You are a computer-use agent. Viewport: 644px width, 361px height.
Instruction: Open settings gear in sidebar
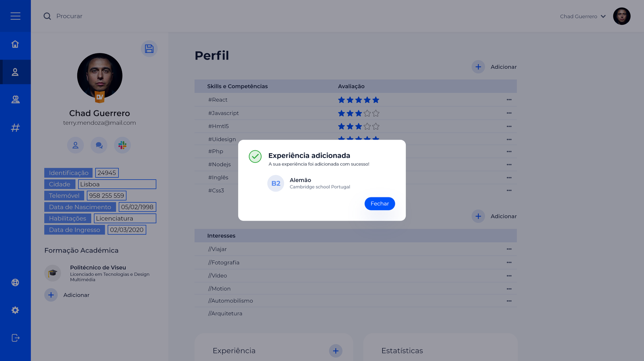point(15,310)
